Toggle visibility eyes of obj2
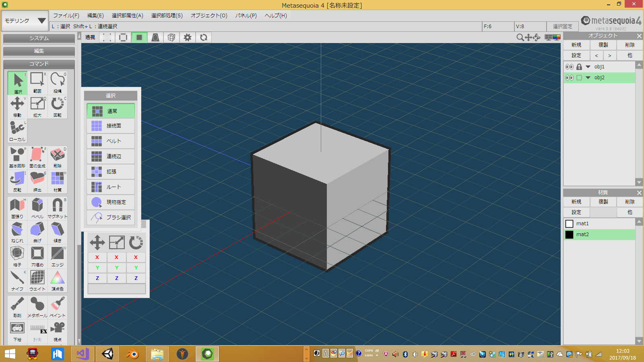 click(x=569, y=78)
